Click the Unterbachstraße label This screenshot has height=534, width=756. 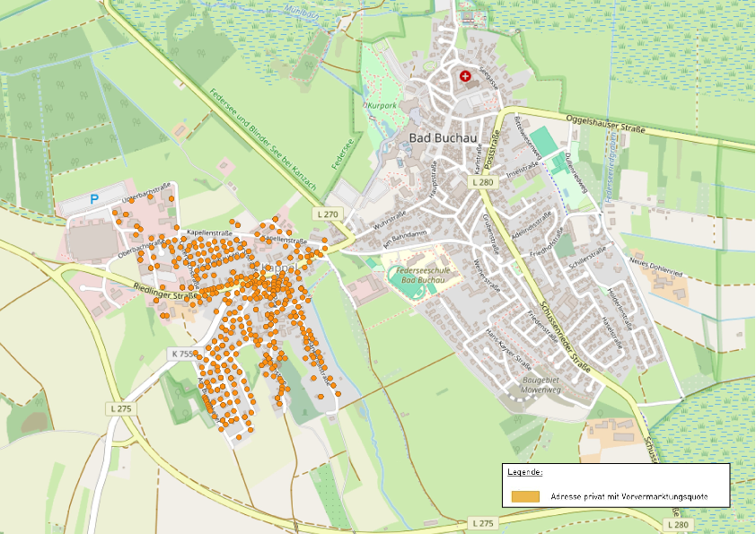146,193
